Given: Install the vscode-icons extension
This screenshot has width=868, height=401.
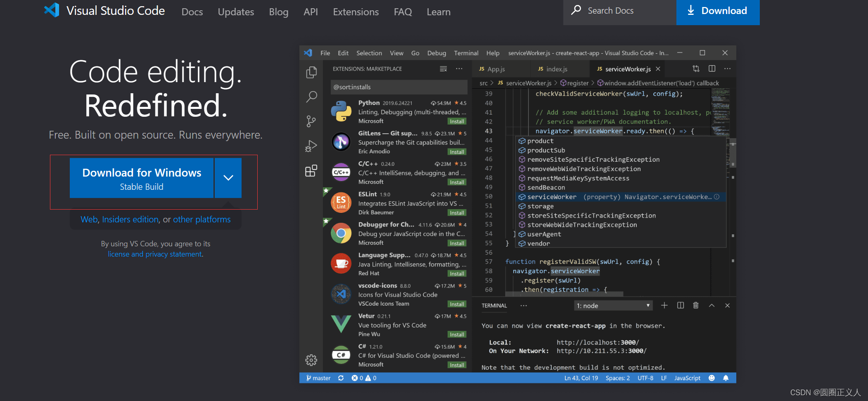Looking at the screenshot, I should tap(457, 304).
